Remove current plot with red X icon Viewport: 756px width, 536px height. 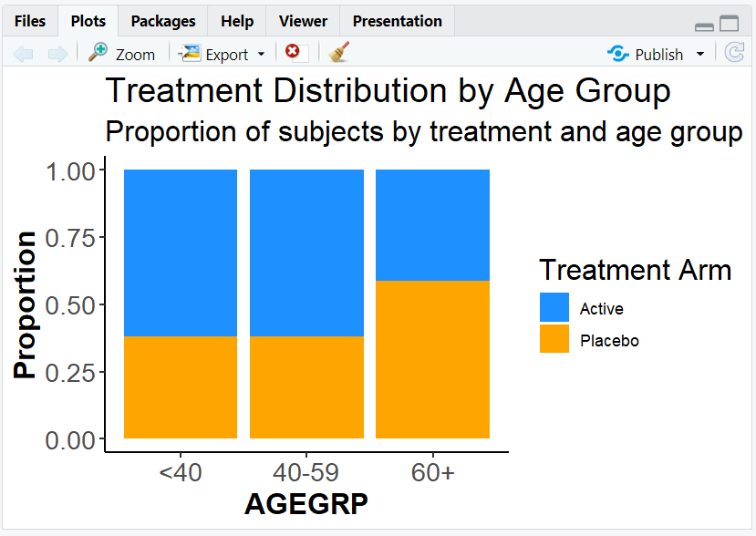(x=294, y=53)
